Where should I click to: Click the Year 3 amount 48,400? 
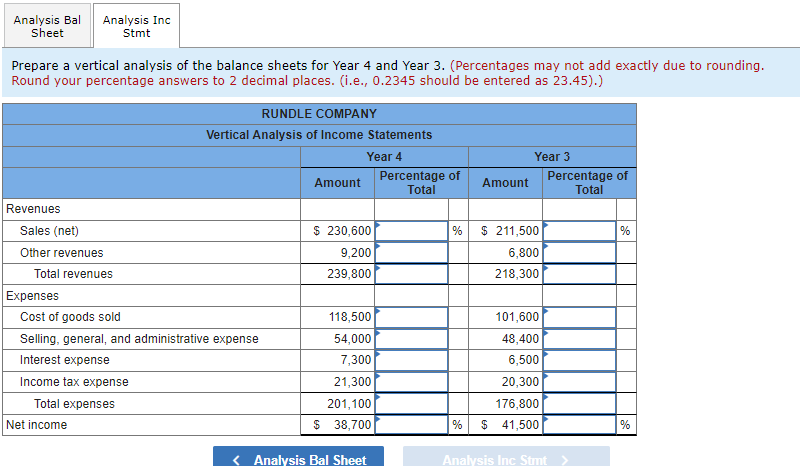coord(520,339)
